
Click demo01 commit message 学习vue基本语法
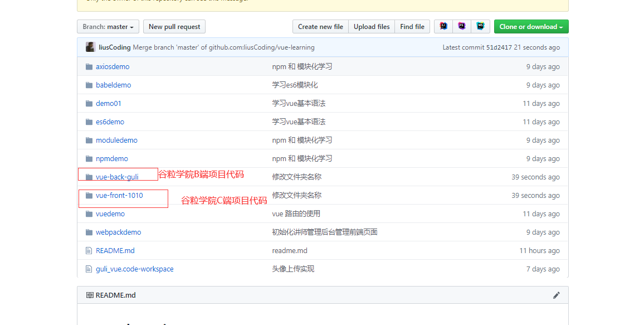299,104
